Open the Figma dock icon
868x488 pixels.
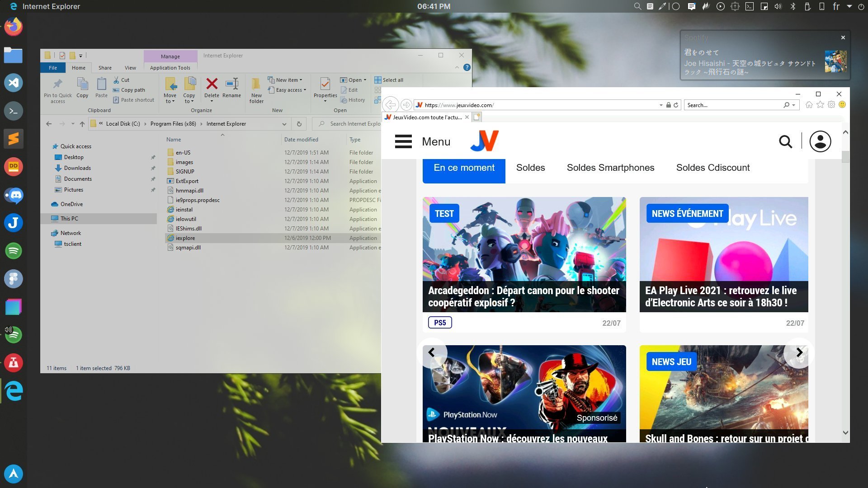pos(14,279)
